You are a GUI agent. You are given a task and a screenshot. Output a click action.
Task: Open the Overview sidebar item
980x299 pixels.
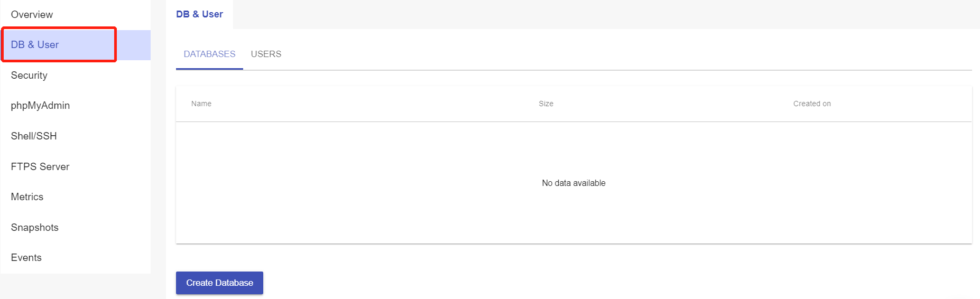pos(32,15)
